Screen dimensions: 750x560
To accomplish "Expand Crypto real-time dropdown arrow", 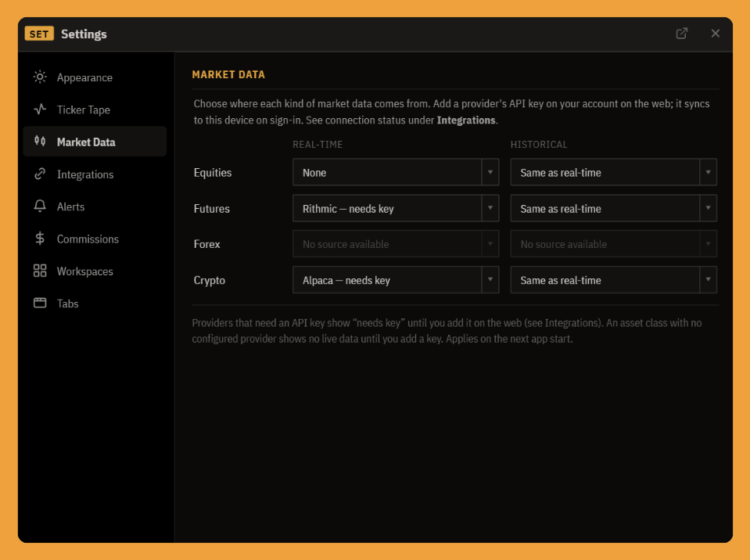I will [x=490, y=280].
